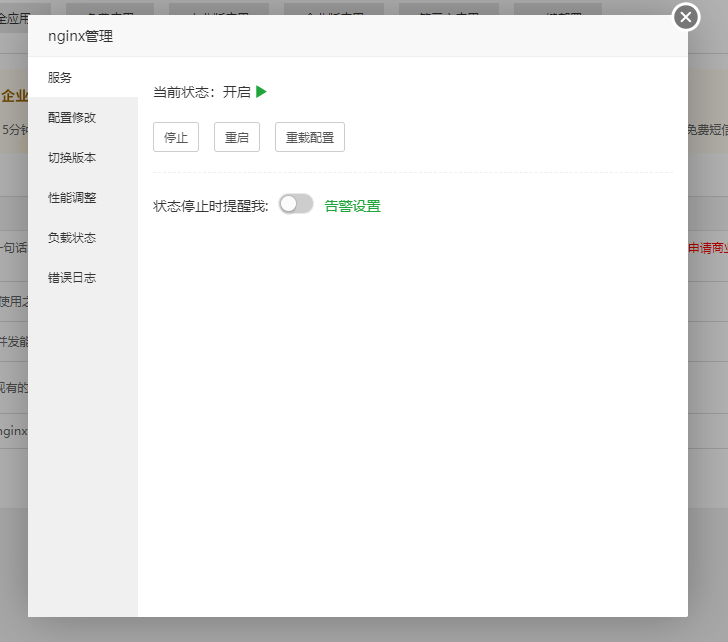Open the 告警设置 link

[x=352, y=206]
